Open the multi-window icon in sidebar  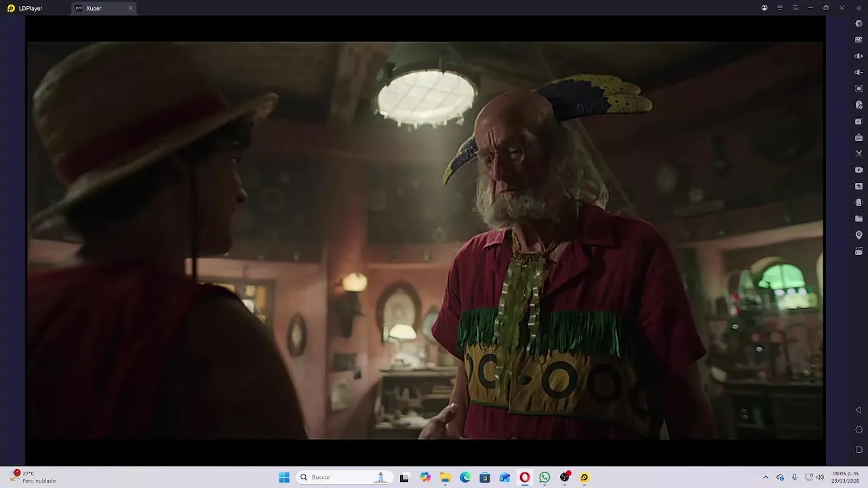pyautogui.click(x=859, y=251)
